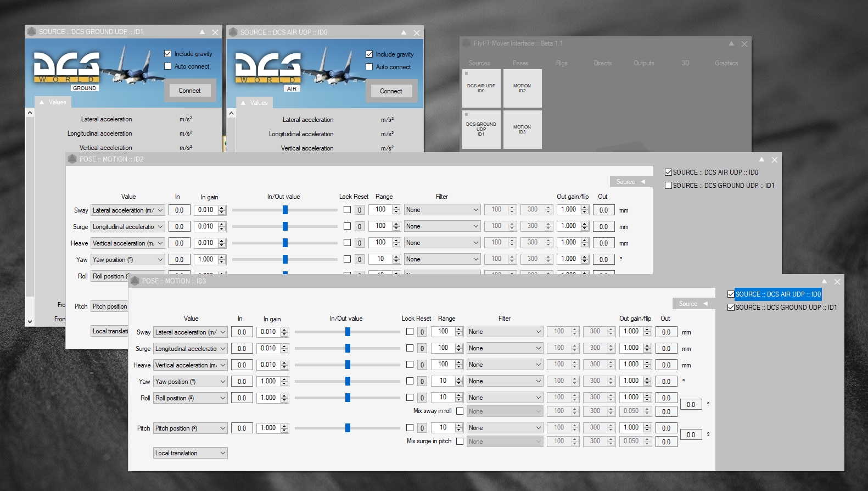Screen dimensions: 868x491
Task: Open Pitch filter dropdown in MOTION ID3 window
Action: [505, 428]
